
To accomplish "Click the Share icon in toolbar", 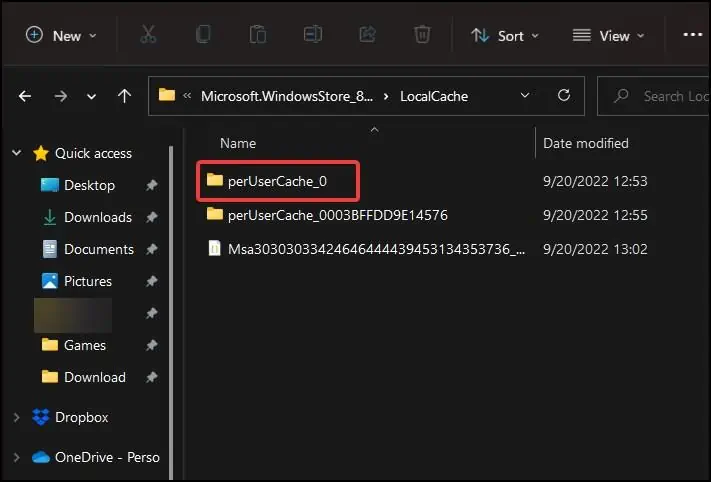I will (367, 35).
